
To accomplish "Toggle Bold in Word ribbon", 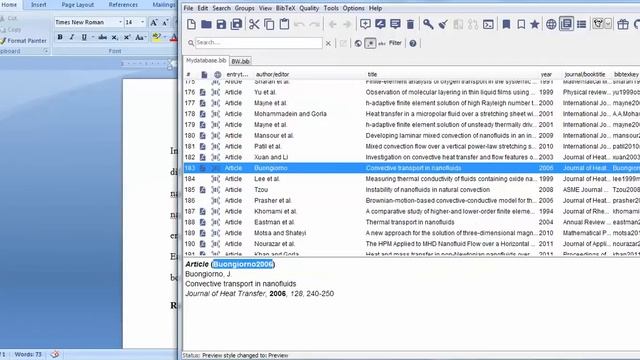I will click(60, 37).
